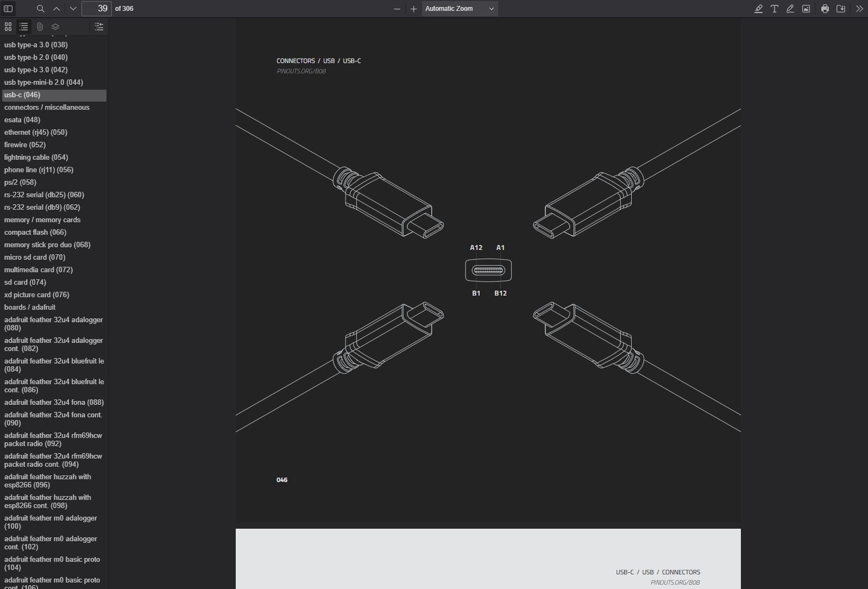
Task: Zoom out with the minus button
Action: click(397, 9)
